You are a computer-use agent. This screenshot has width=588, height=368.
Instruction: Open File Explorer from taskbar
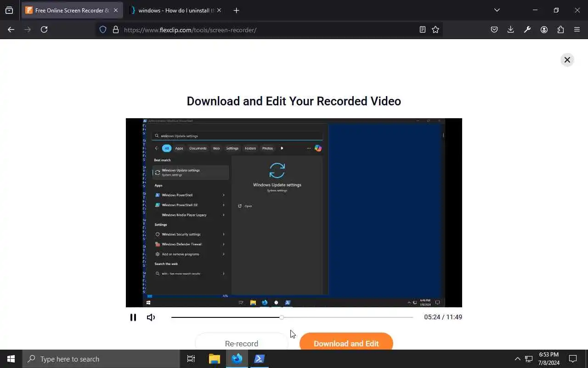(215, 359)
